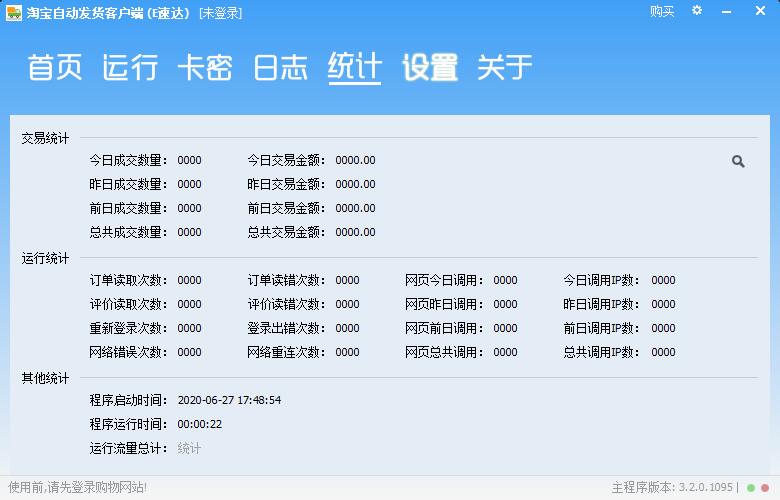Click the 今日交易金额 value 0000.00
This screenshot has width=780, height=500.
pyautogui.click(x=355, y=160)
